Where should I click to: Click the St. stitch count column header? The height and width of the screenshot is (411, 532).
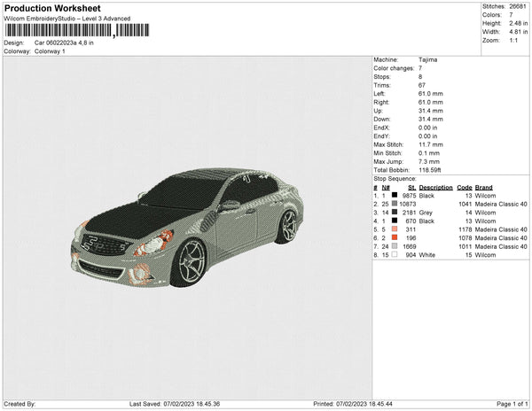[411, 188]
